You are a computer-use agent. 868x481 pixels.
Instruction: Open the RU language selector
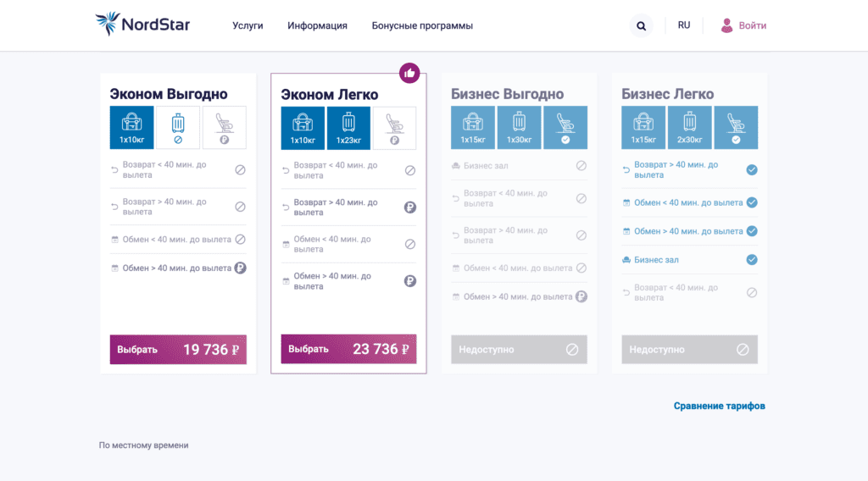pyautogui.click(x=684, y=25)
